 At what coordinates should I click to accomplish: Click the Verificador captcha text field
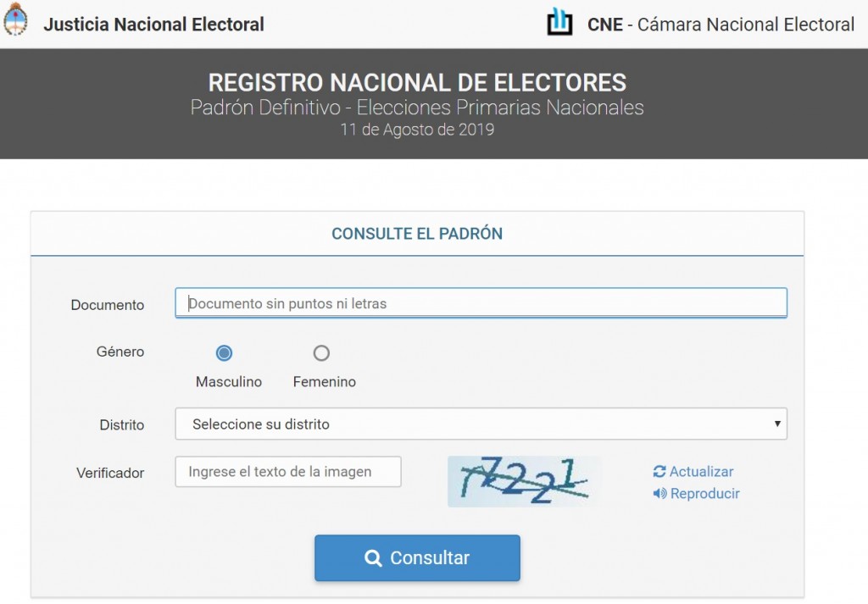coord(288,473)
